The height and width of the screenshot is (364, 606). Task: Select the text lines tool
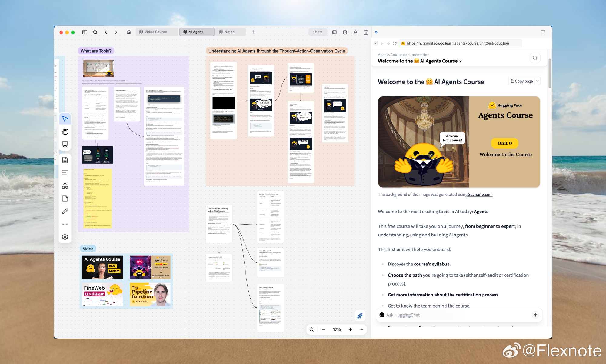[x=65, y=173]
